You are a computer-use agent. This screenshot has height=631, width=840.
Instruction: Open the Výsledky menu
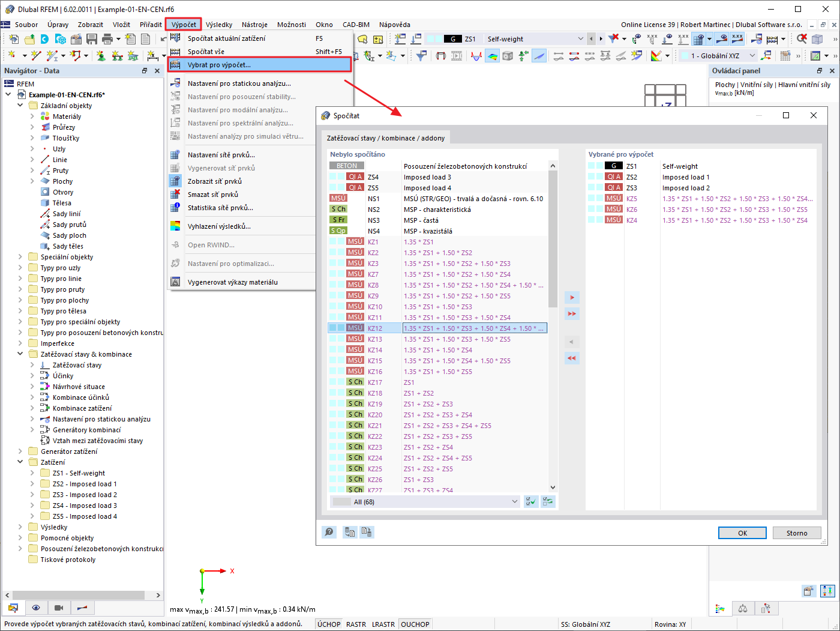click(x=218, y=25)
